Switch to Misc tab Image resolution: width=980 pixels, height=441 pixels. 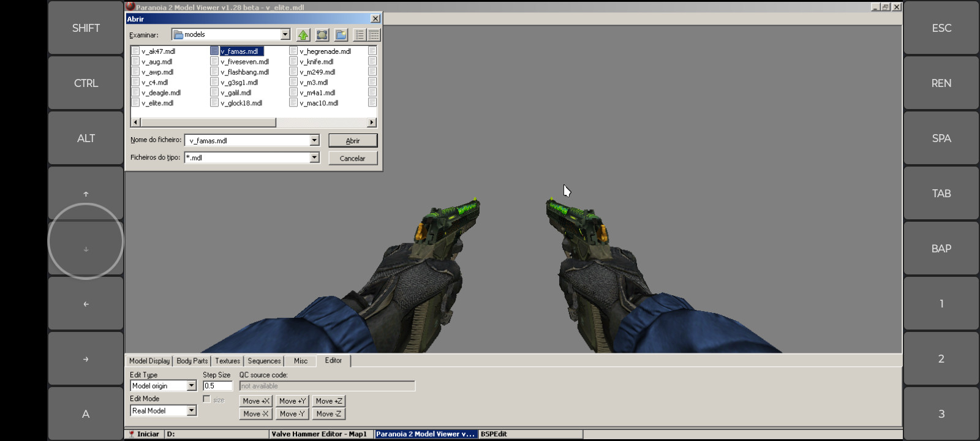(301, 361)
